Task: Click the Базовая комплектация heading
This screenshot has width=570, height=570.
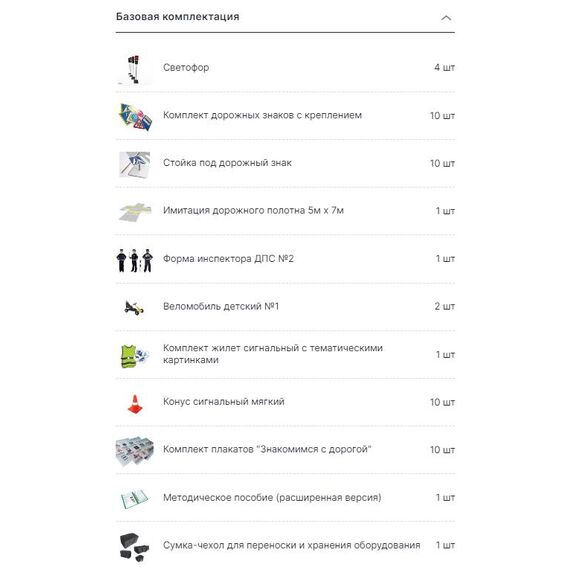Action: pyautogui.click(x=177, y=17)
